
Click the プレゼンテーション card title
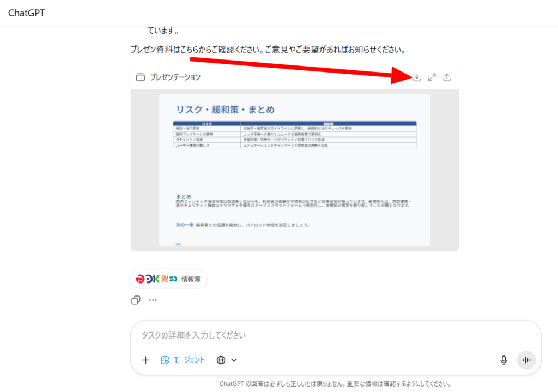click(175, 77)
